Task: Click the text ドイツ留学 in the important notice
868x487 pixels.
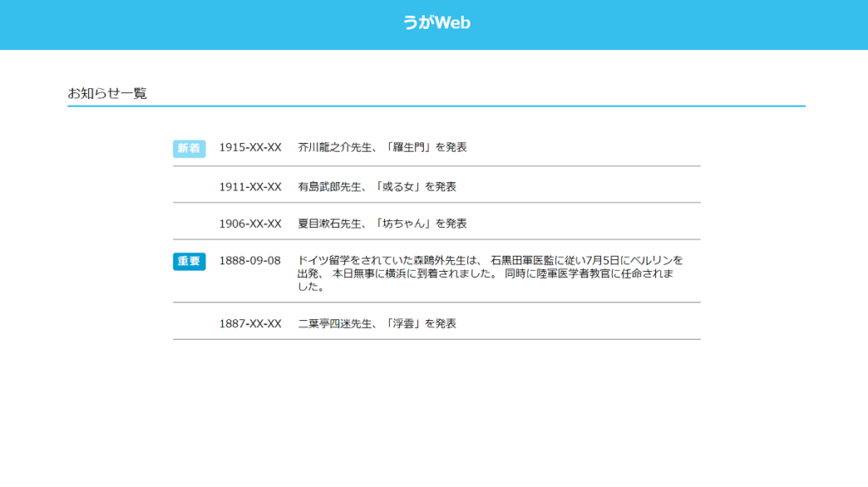Action: click(325, 260)
